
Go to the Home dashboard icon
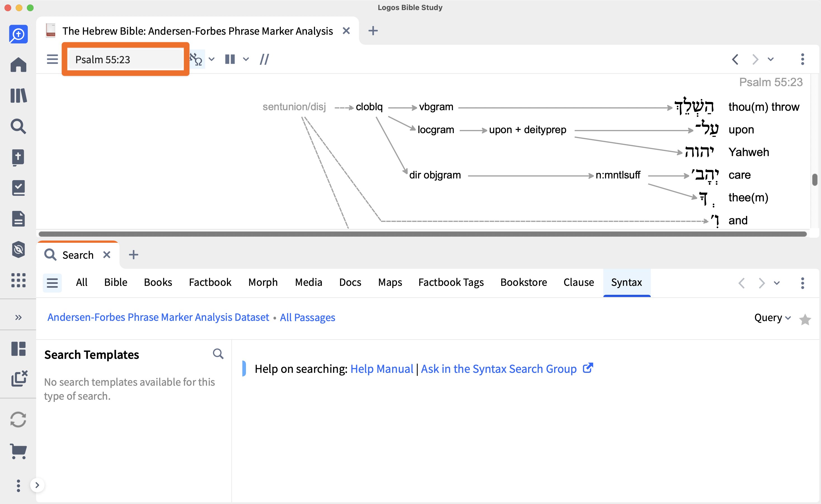coord(18,64)
